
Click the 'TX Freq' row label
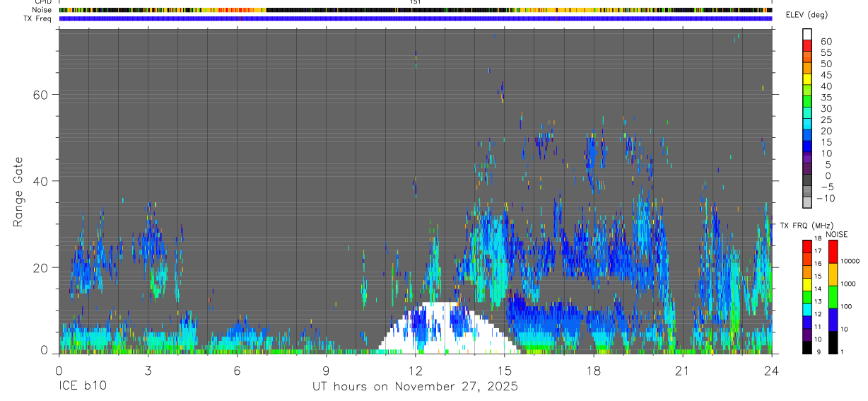pyautogui.click(x=37, y=18)
